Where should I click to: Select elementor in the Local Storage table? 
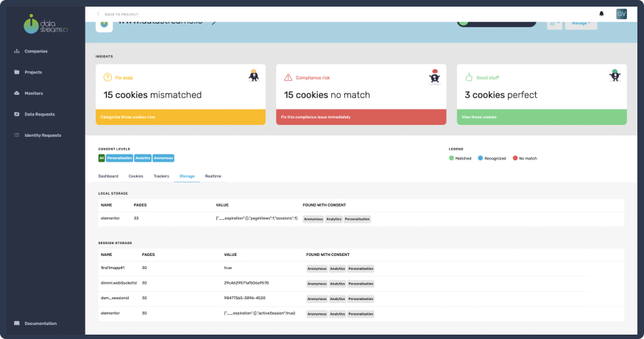(110, 218)
